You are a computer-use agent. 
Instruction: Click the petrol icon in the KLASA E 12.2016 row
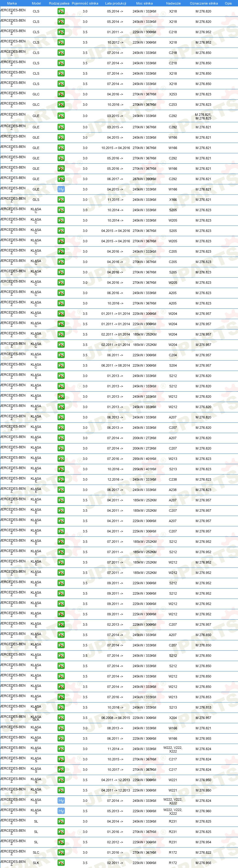pyautogui.click(x=61, y=479)
